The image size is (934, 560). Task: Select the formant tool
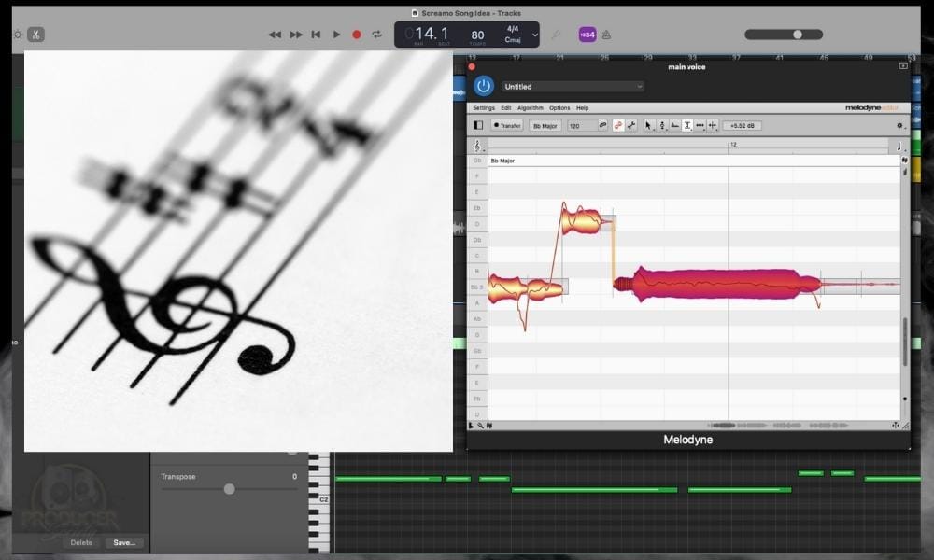(x=674, y=125)
